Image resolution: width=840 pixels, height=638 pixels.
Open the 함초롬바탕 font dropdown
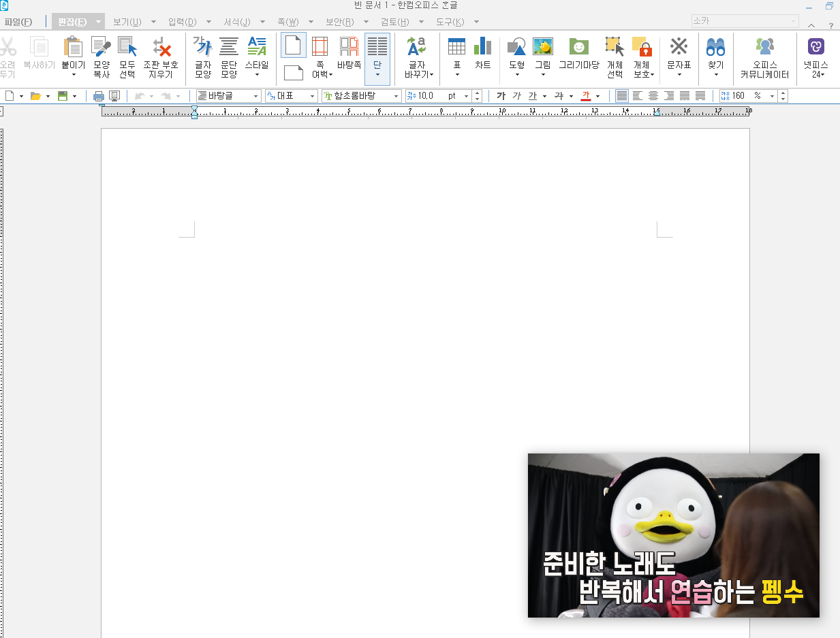[396, 96]
